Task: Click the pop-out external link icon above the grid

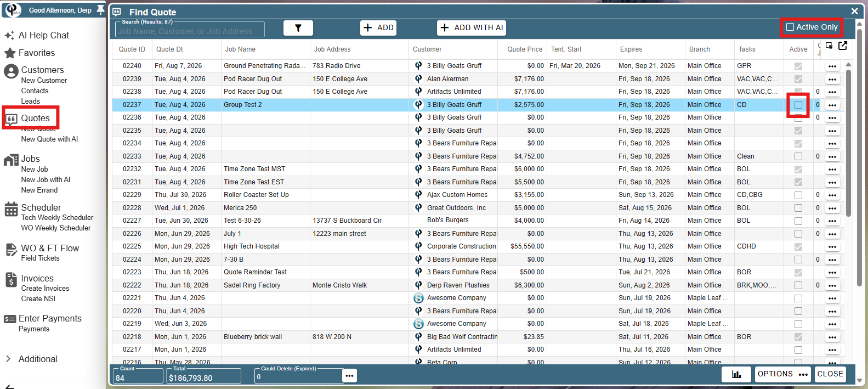Action: tap(843, 46)
